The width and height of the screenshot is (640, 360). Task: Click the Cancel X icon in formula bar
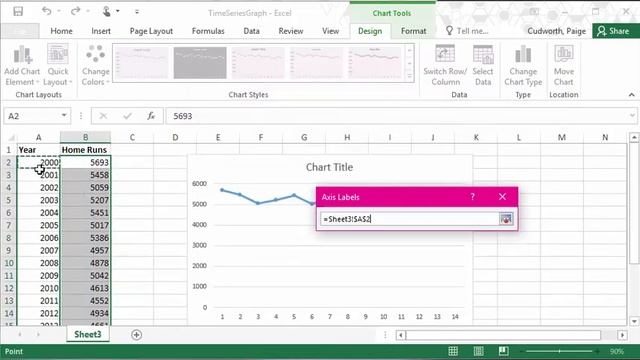click(103, 116)
